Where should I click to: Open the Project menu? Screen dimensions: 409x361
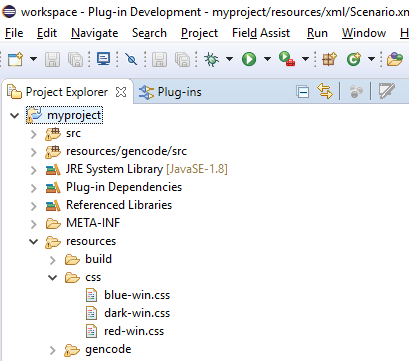(199, 33)
